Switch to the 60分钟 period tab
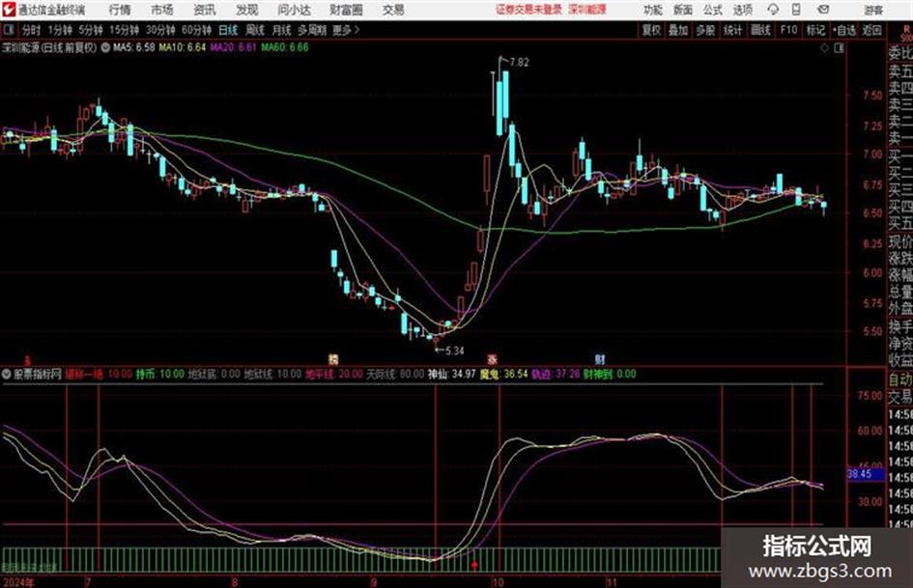The image size is (913, 588). point(196,30)
